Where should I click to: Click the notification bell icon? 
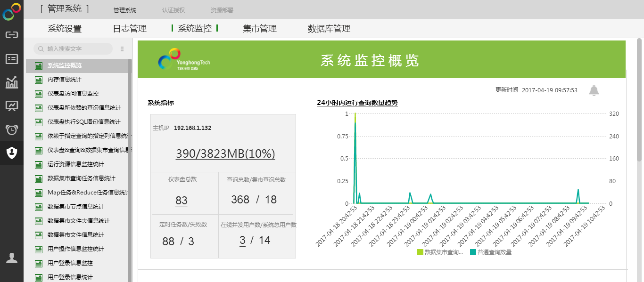pos(594,90)
